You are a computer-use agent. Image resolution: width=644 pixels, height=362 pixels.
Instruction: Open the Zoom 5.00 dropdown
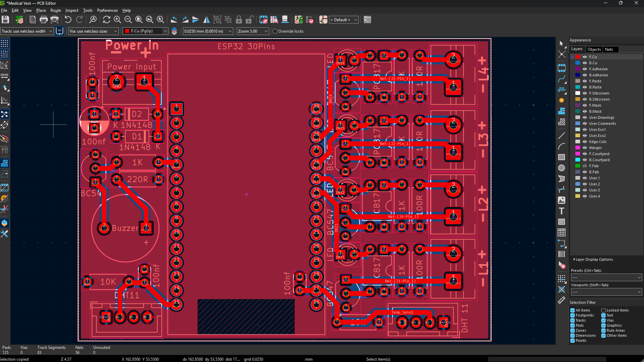(253, 31)
